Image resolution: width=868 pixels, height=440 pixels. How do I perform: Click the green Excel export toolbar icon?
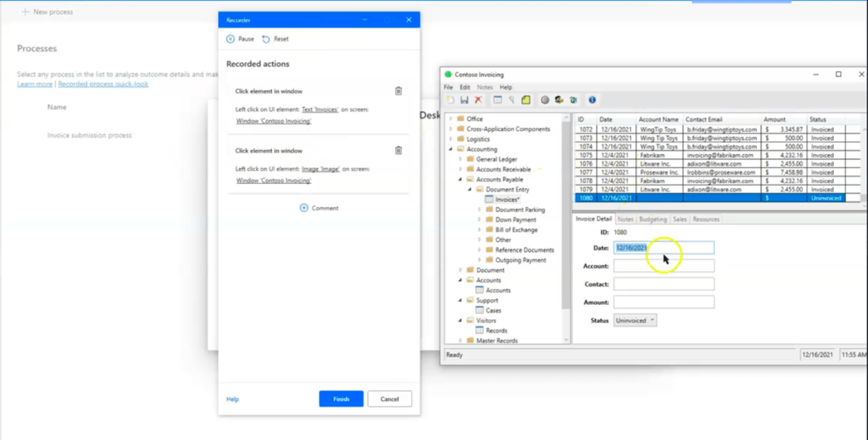573,100
